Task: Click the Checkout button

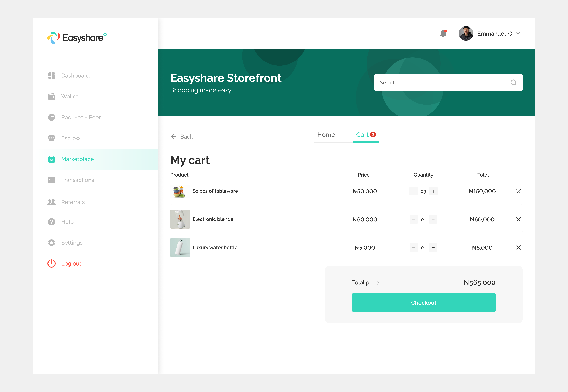Action: (x=424, y=303)
